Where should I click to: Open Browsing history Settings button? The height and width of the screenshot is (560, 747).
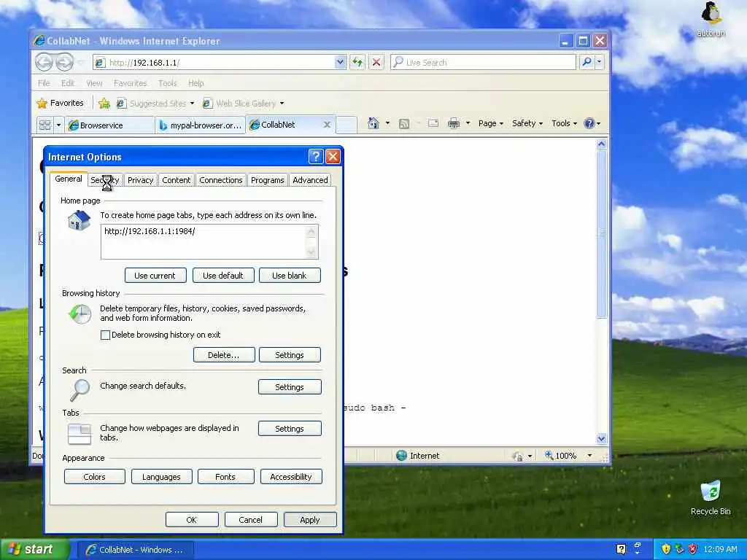(x=290, y=355)
